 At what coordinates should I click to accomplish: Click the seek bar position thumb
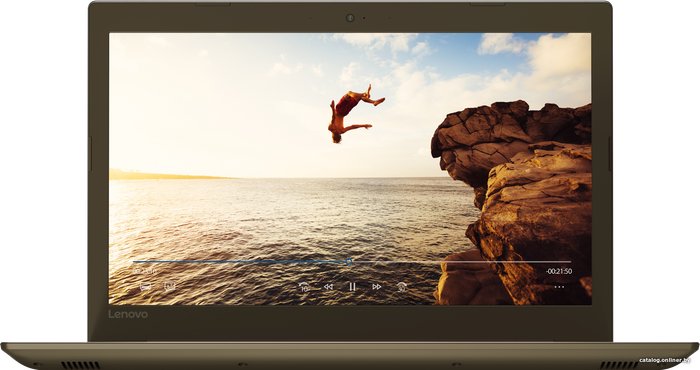pyautogui.click(x=349, y=262)
